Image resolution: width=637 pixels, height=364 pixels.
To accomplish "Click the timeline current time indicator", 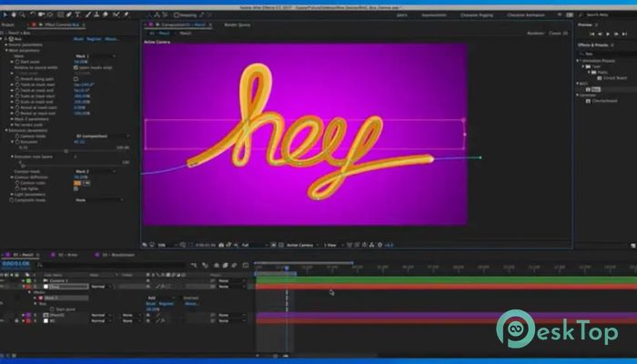I will (x=287, y=268).
